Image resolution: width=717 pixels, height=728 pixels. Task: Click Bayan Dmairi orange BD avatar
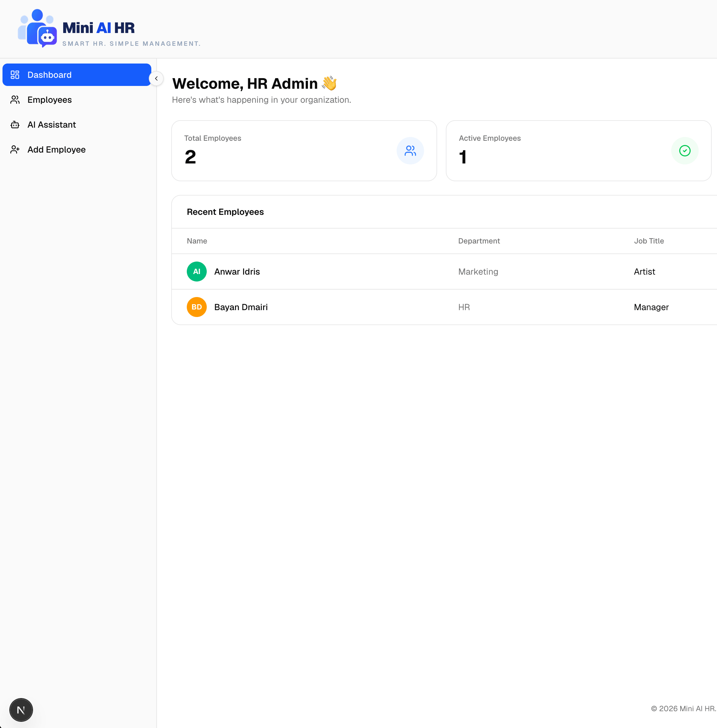[x=196, y=307]
